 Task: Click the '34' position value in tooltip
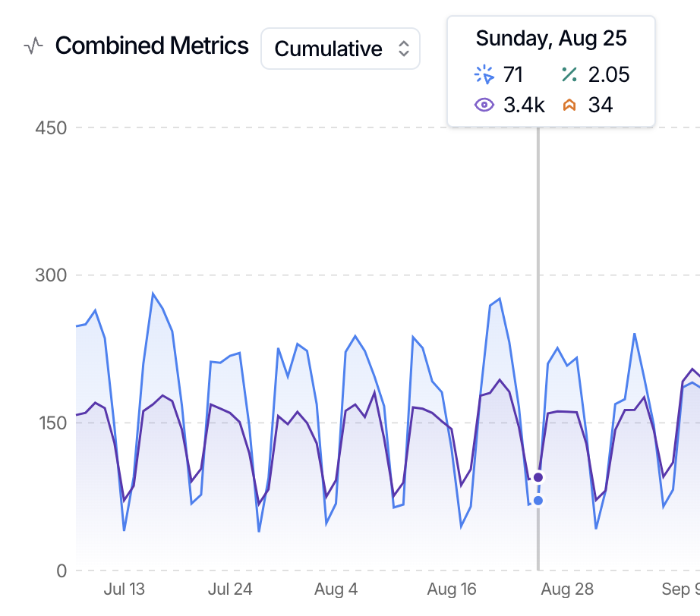[x=601, y=105]
